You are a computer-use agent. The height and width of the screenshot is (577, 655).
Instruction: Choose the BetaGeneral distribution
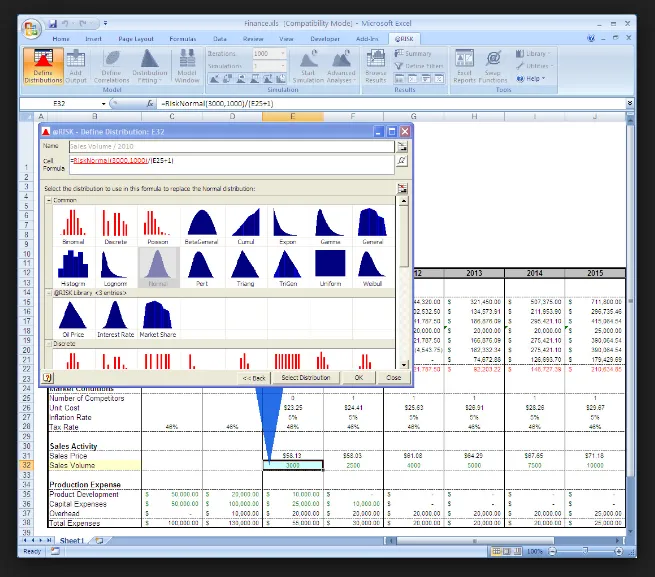tap(202, 226)
